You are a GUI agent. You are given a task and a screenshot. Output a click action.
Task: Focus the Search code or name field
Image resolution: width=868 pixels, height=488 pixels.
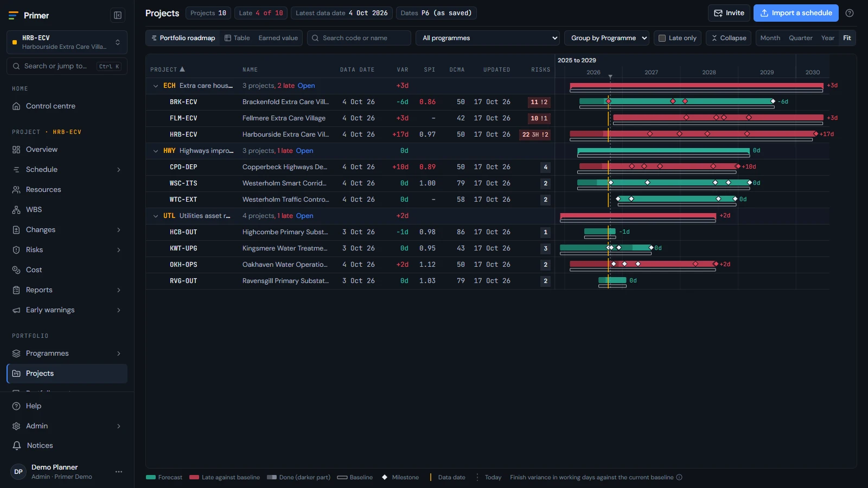point(359,38)
